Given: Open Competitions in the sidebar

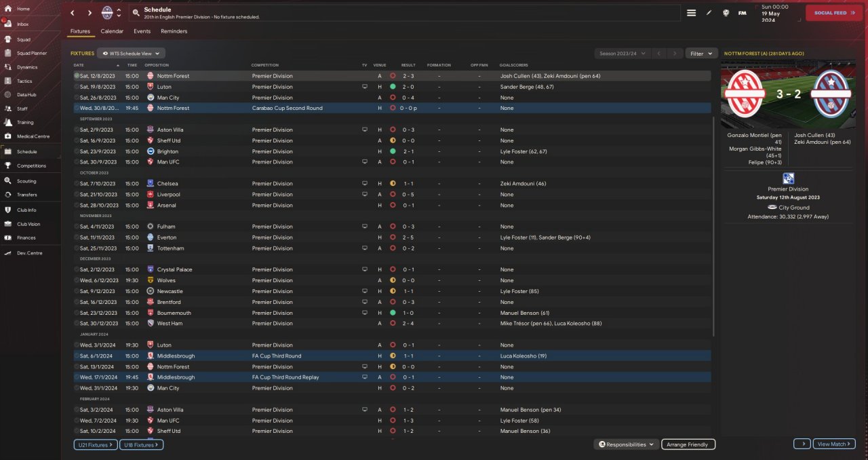Looking at the screenshot, I should 31,166.
